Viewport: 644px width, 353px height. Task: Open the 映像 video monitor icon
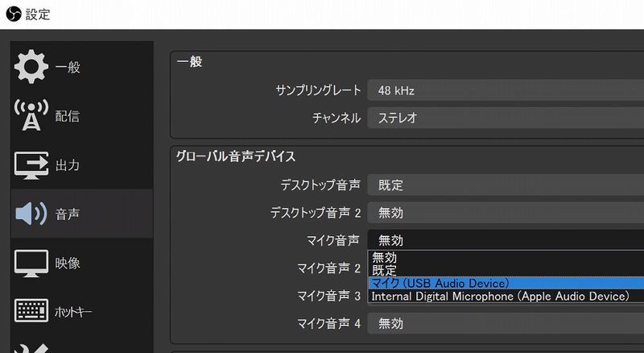point(31,263)
